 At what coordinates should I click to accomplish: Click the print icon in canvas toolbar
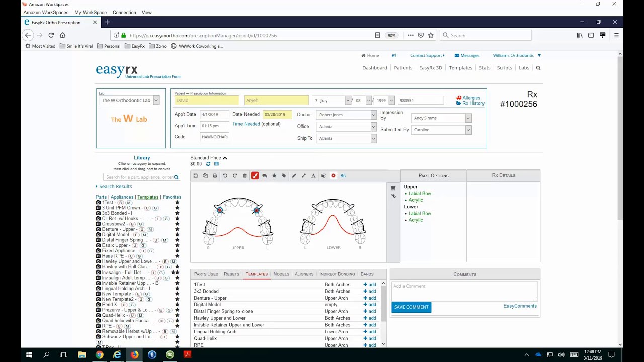215,176
